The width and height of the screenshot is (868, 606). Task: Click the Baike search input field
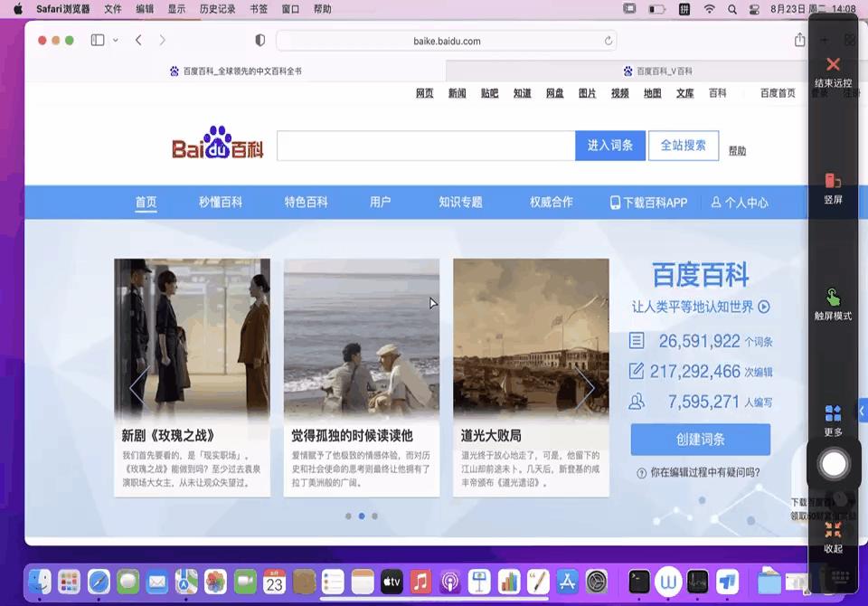(425, 145)
